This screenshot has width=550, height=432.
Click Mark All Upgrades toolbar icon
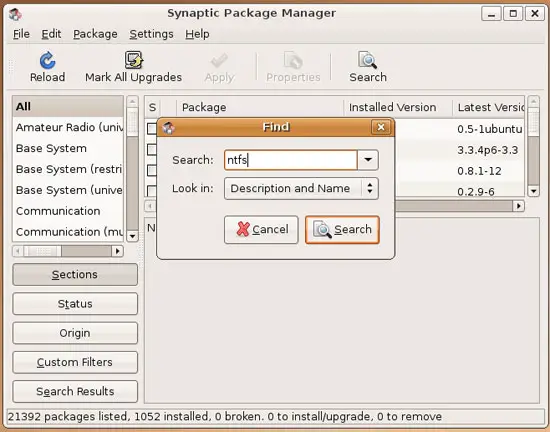pyautogui.click(x=134, y=60)
